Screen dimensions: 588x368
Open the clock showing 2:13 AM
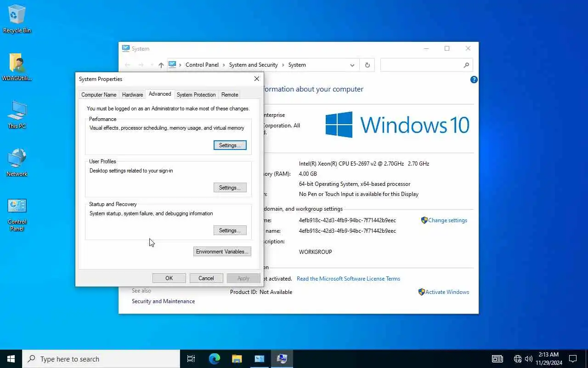click(x=548, y=359)
